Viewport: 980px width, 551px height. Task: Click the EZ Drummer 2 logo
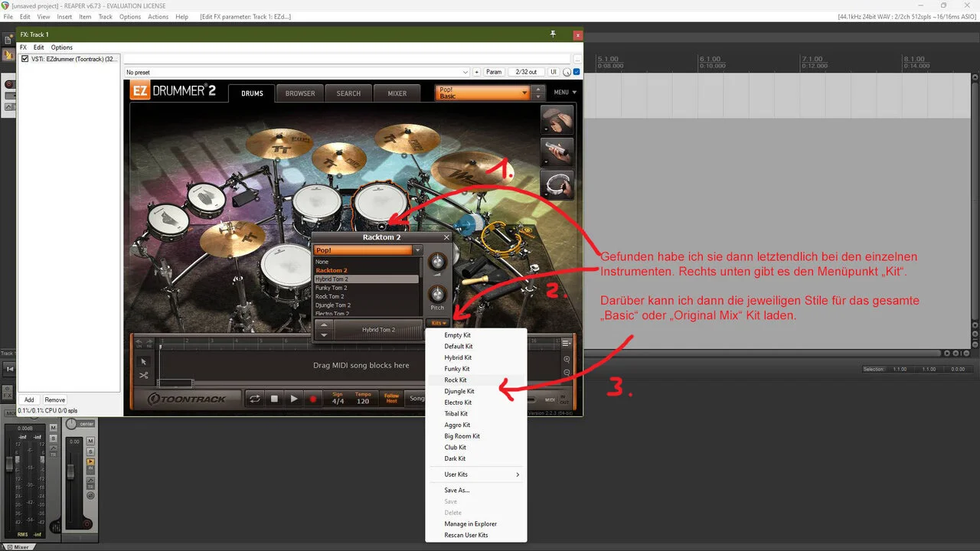point(173,92)
